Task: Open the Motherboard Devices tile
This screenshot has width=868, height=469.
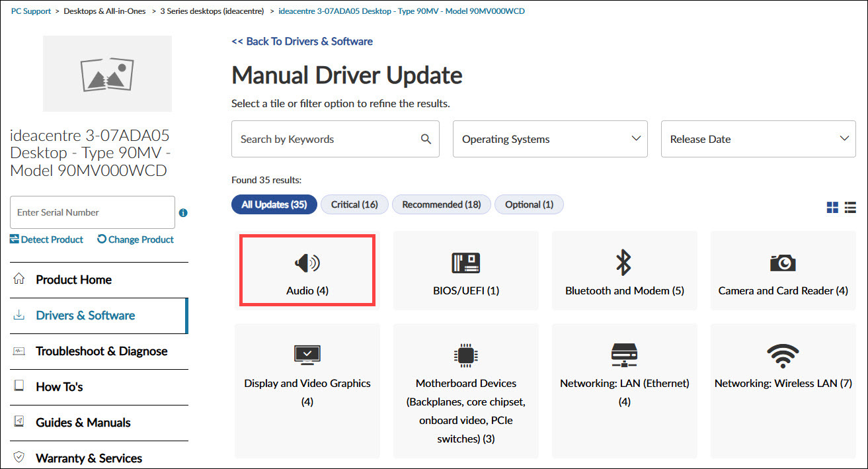Action: (465, 390)
